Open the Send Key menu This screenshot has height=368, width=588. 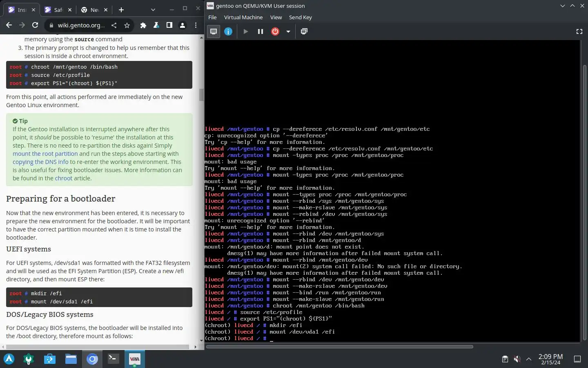301,17
